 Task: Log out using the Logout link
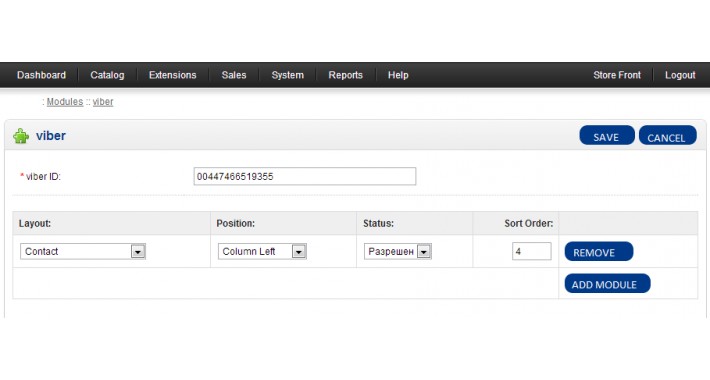tap(680, 75)
